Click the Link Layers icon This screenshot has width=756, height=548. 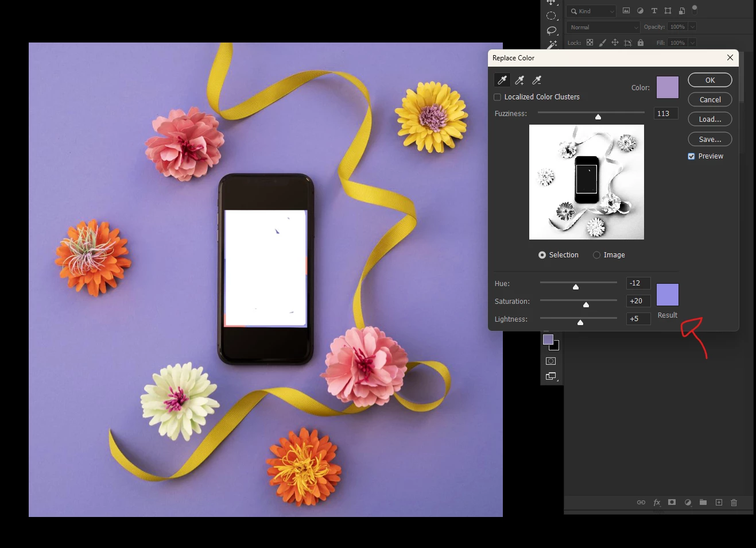point(641,502)
